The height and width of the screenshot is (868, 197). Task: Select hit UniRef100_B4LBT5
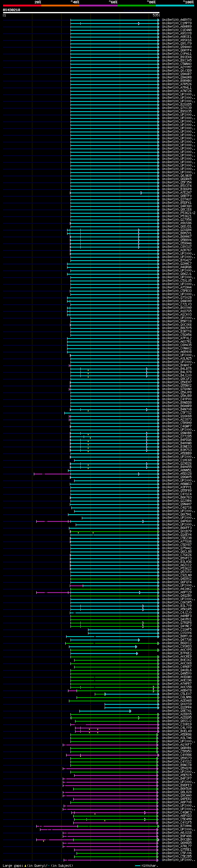(x=177, y=369)
